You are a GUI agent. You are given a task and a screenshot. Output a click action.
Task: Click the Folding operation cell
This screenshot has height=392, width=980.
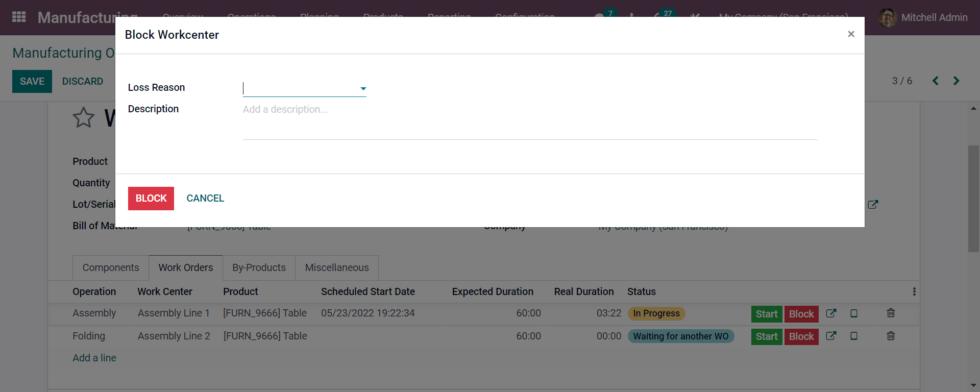click(89, 336)
